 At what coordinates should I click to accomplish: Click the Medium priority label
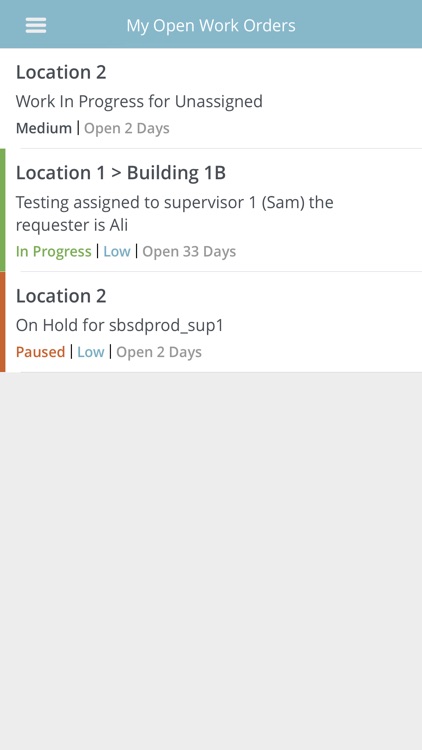click(44, 128)
